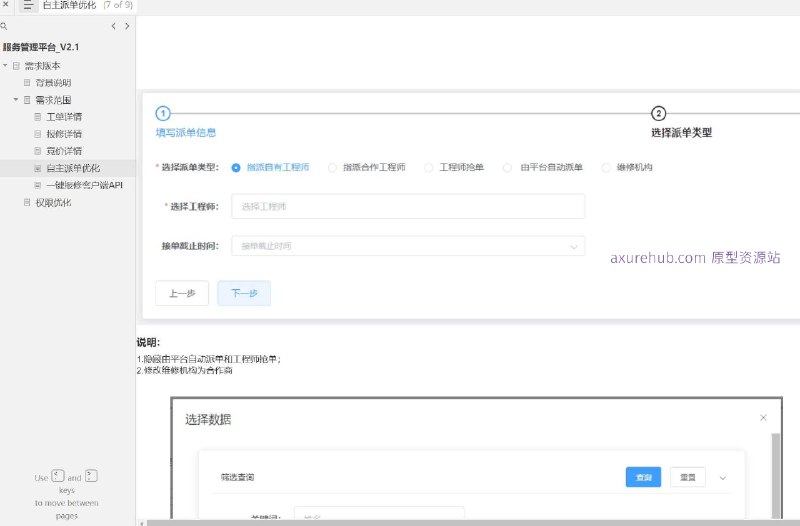Click the 选择数据 dialog vertical scrollbar
Screen dimensions: 800x526
coord(776,475)
